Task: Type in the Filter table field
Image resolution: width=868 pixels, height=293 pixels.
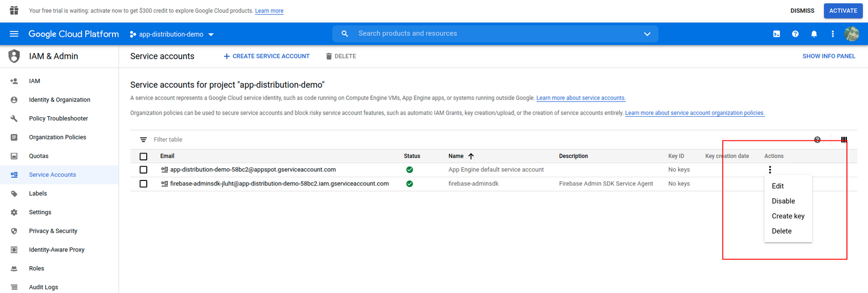Action: point(263,140)
